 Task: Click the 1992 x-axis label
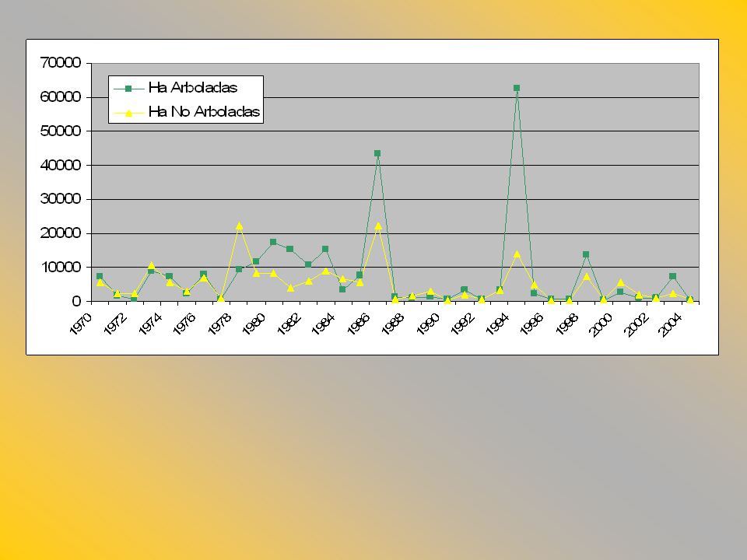[x=462, y=324]
